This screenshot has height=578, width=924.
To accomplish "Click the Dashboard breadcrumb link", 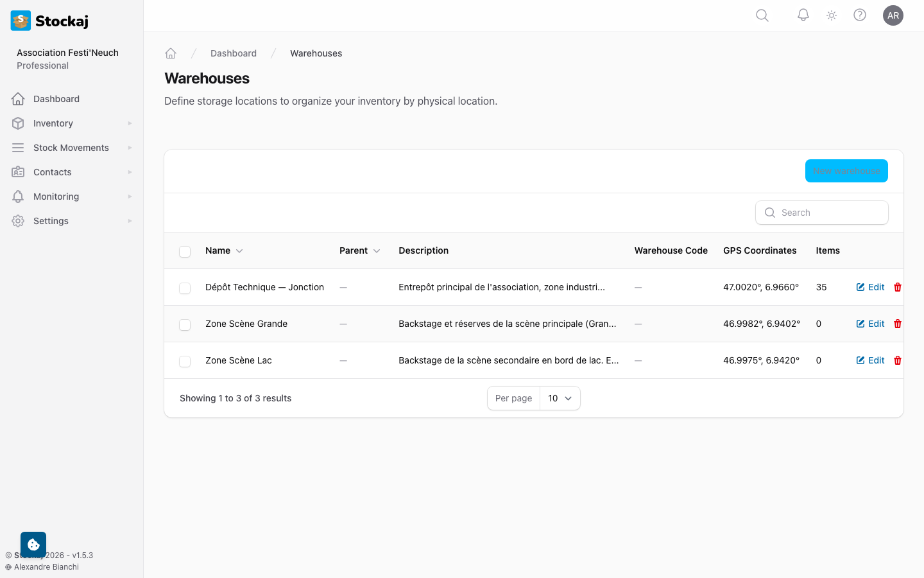I will (x=234, y=53).
